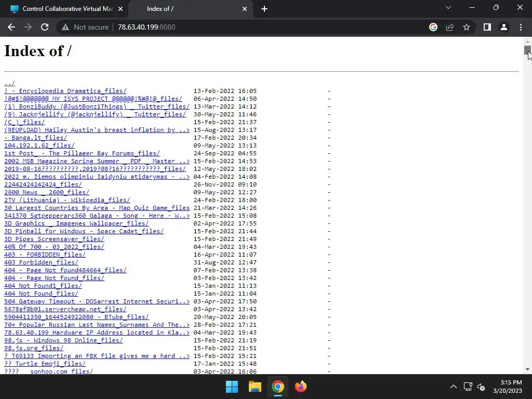Image resolution: width=532 pixels, height=399 pixels.
Task: Open 403 - FORBIDDEN_files/ link
Action: click(x=45, y=255)
